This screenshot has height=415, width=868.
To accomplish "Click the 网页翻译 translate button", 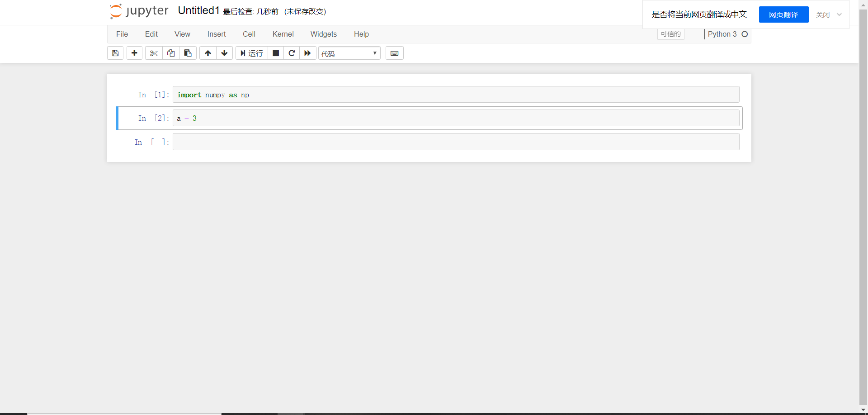I will (x=783, y=14).
